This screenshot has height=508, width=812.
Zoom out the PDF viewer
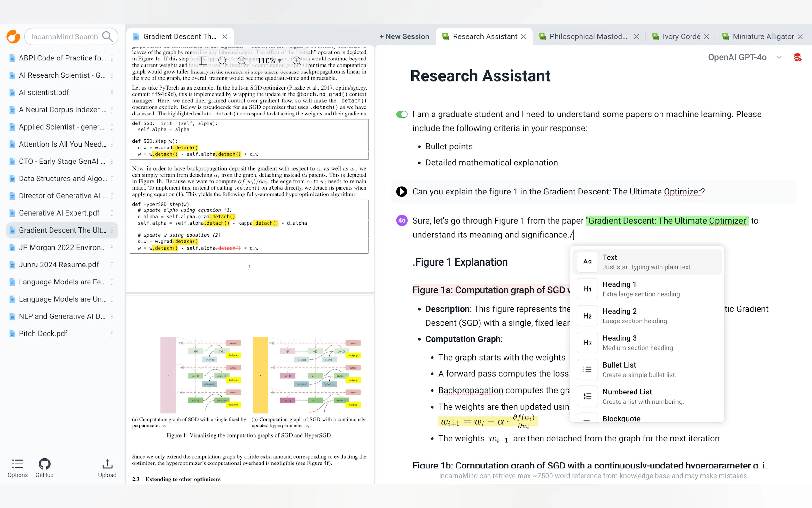click(x=242, y=60)
